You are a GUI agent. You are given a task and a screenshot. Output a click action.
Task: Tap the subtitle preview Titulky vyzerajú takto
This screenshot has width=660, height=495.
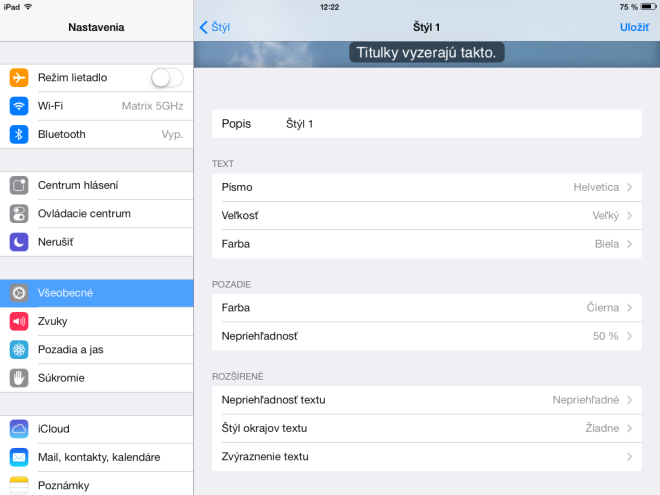426,53
